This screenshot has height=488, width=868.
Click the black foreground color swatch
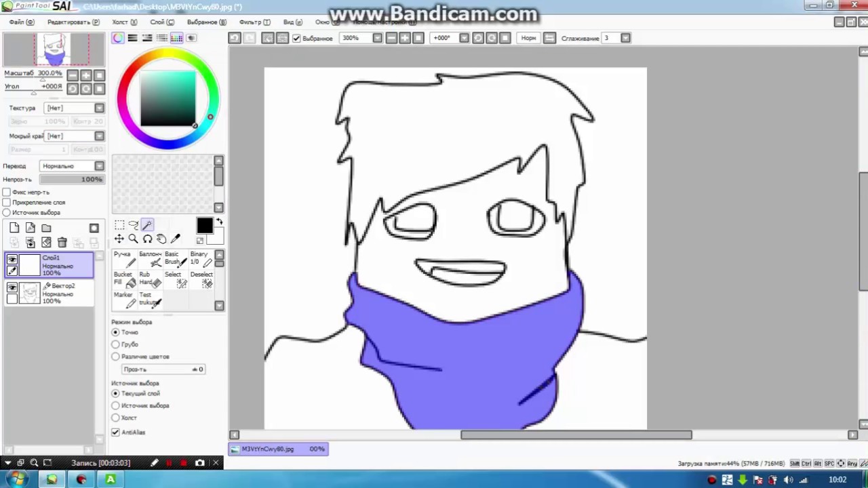click(204, 226)
